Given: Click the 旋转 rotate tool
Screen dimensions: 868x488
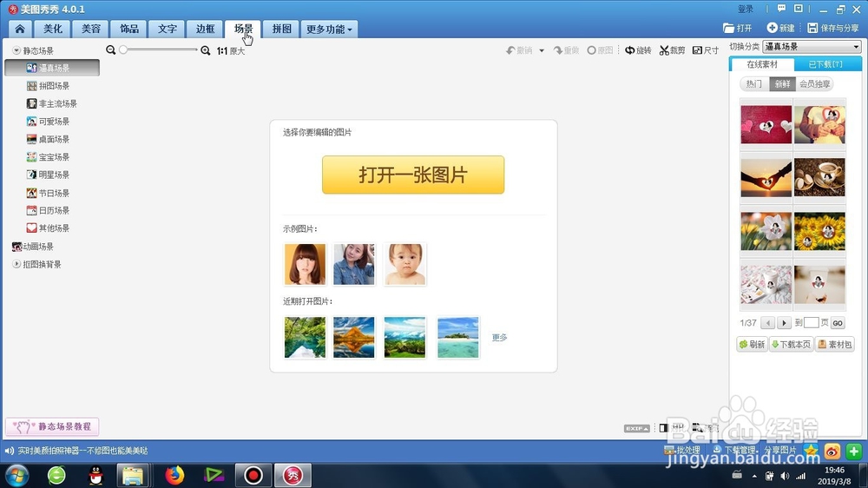Looking at the screenshot, I should [638, 50].
